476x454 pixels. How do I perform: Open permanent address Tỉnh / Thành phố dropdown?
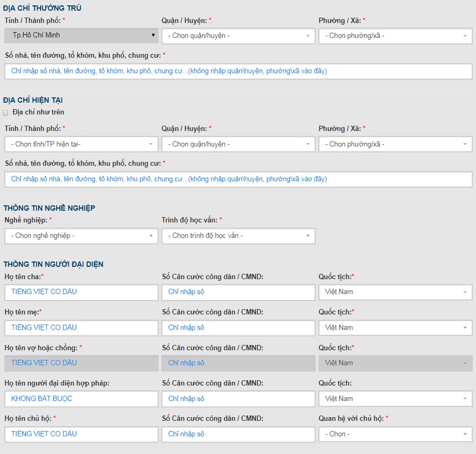81,35
